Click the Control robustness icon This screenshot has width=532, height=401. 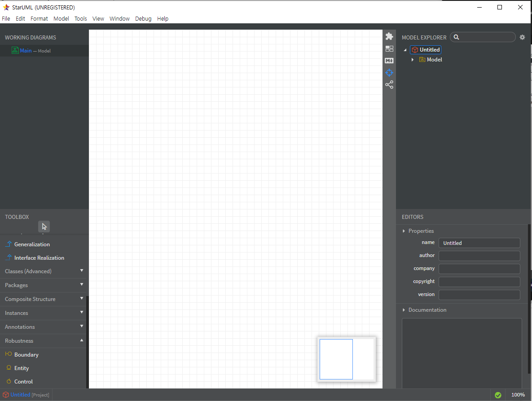(9, 381)
